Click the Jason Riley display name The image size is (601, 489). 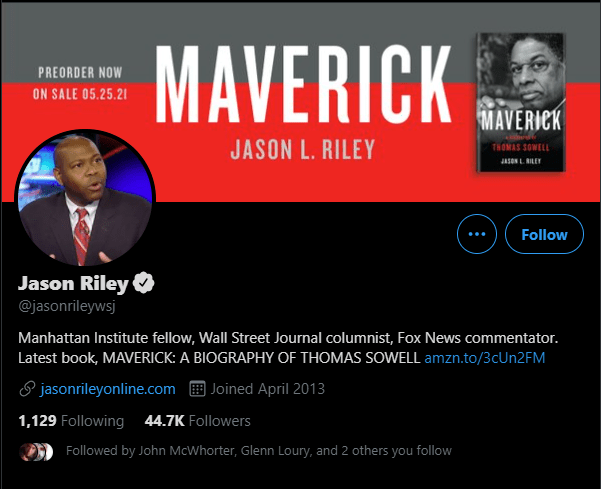[73, 284]
